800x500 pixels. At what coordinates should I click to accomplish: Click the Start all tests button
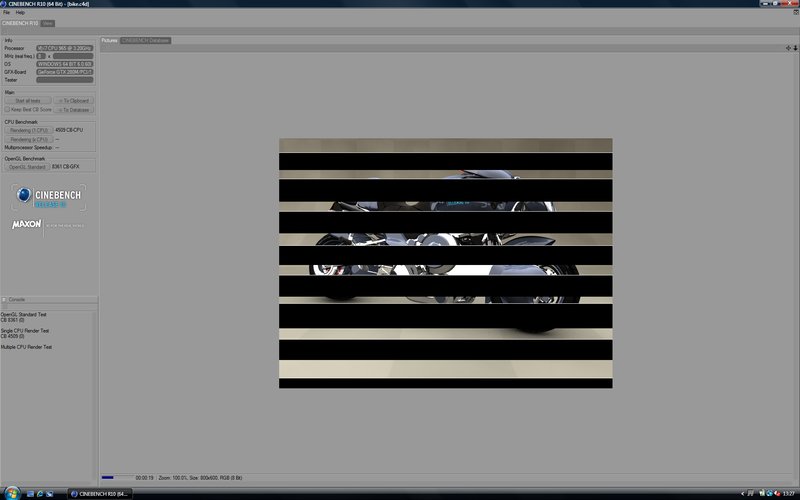28,101
